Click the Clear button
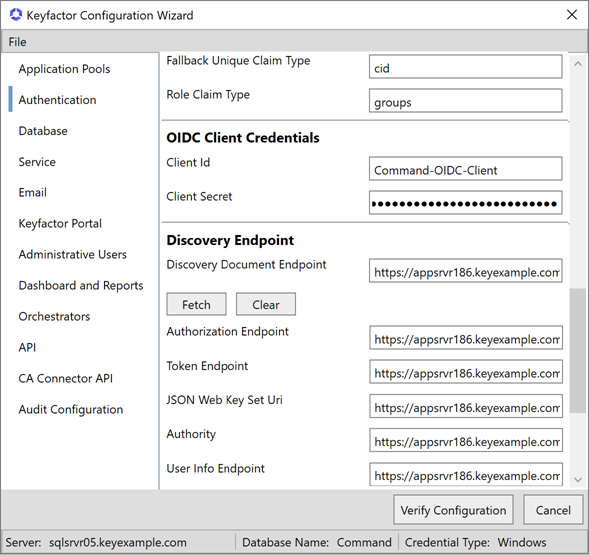589x555 pixels. (266, 304)
